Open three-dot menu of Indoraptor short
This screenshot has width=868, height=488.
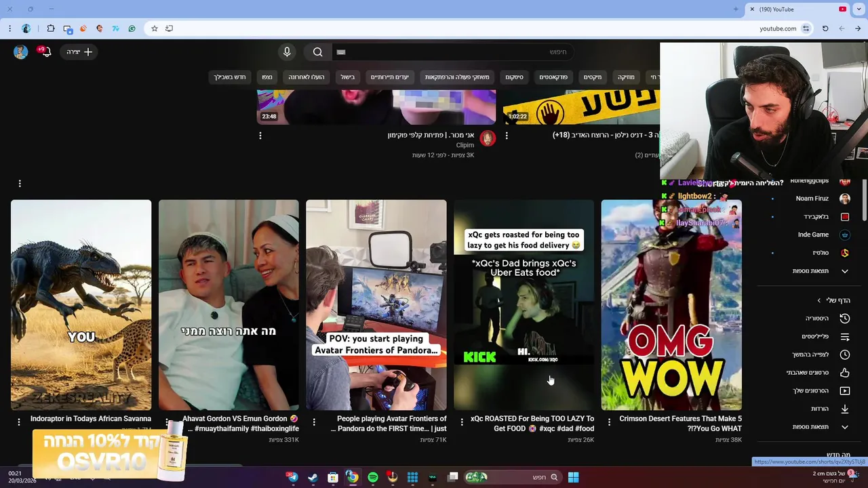pos(19,422)
